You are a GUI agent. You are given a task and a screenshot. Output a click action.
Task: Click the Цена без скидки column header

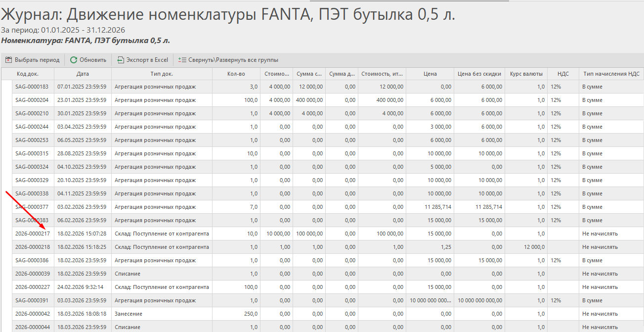[479, 74]
